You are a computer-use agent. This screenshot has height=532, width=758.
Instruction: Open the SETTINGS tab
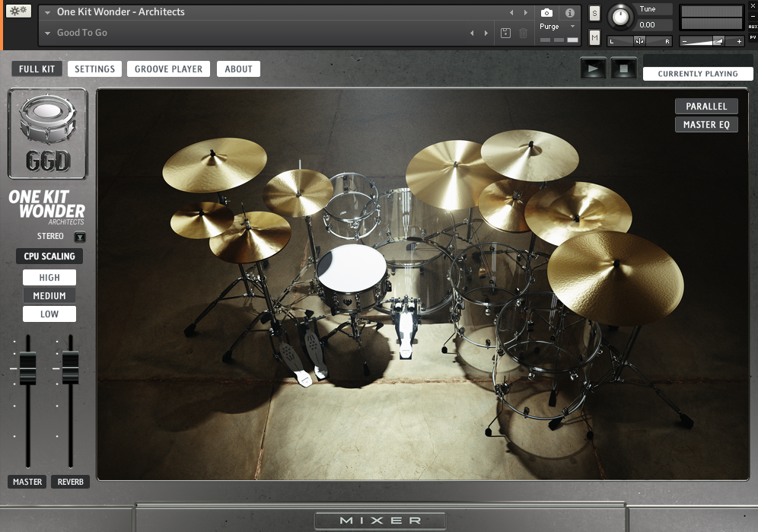tap(94, 69)
